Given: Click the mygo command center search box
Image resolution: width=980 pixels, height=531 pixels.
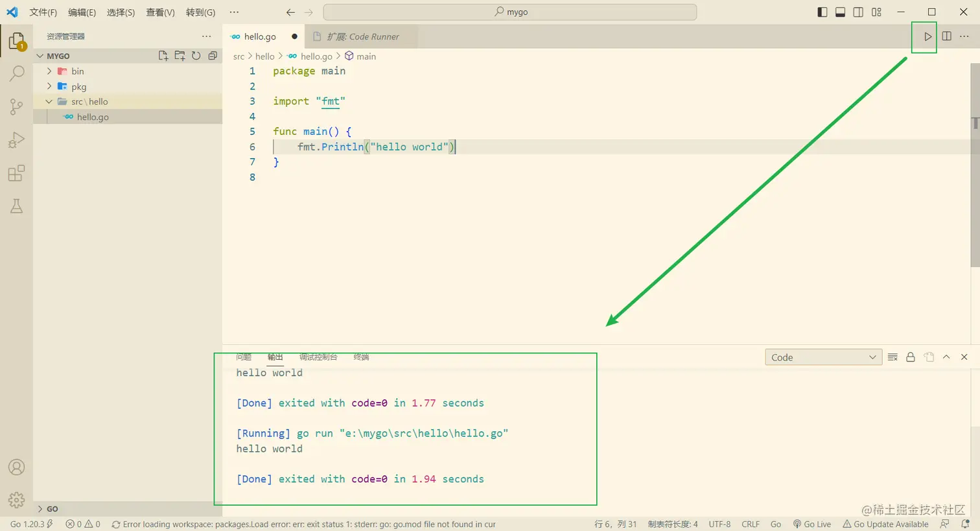Looking at the screenshot, I should [x=510, y=12].
